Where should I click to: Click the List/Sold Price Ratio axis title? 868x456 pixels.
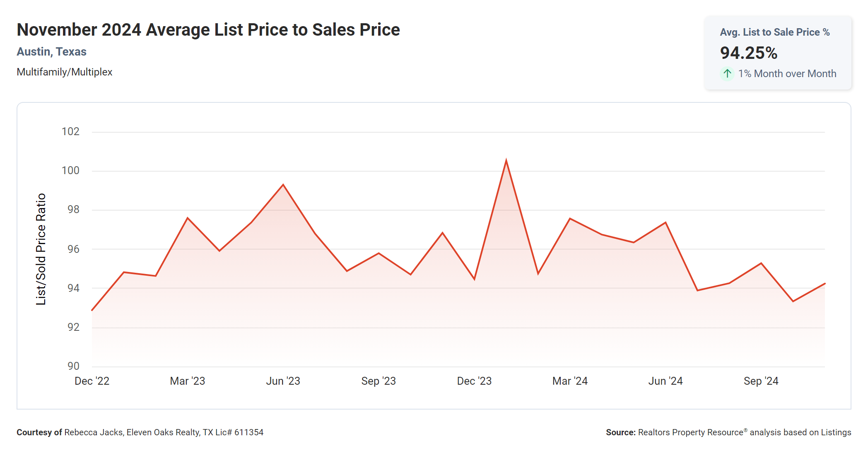pyautogui.click(x=41, y=249)
